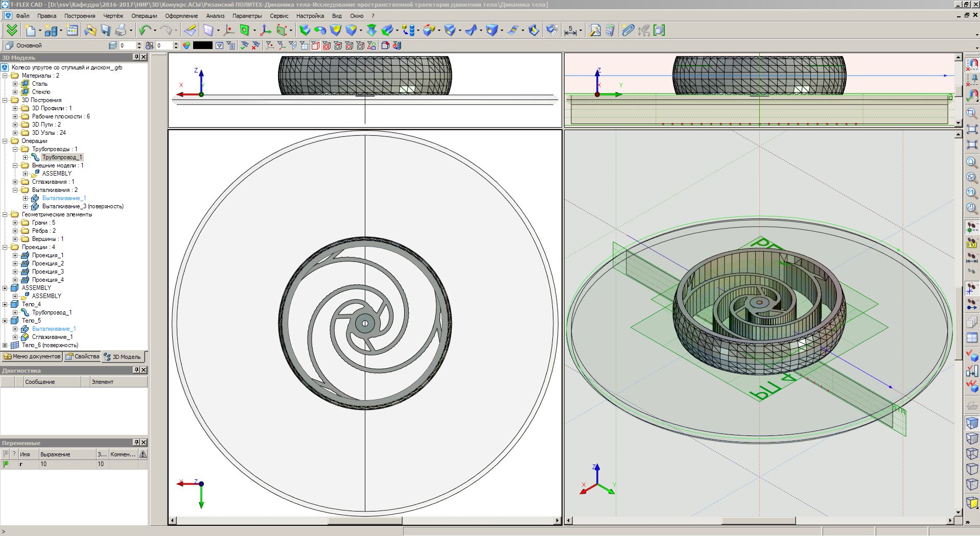The height and width of the screenshot is (536, 980).
Task: Undo the last action
Action: (145, 31)
